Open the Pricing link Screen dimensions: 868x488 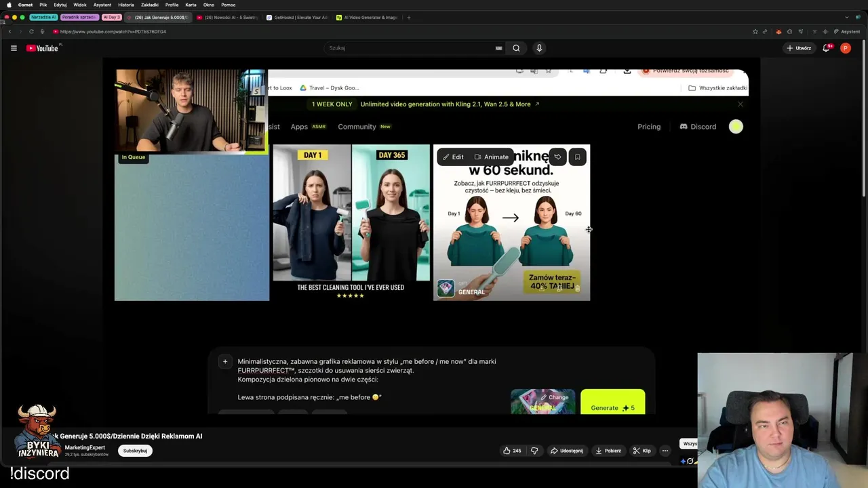(649, 127)
